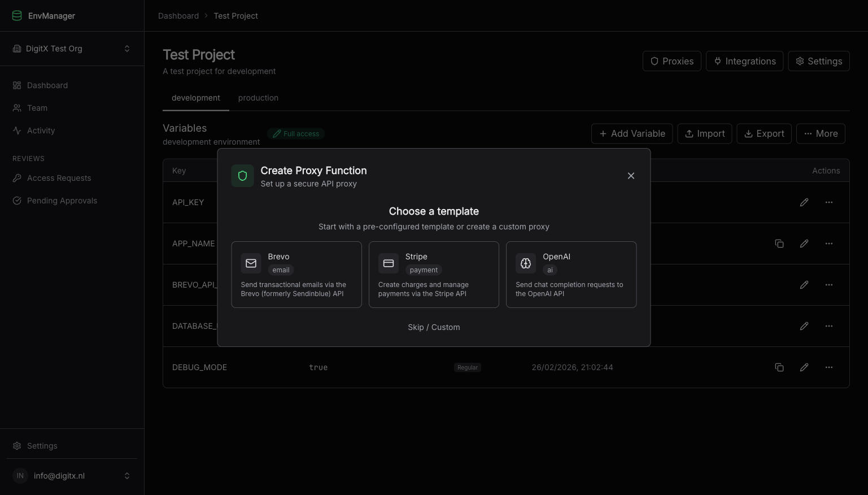The height and width of the screenshot is (495, 868).
Task: Edit the API_KEY variable with the pencil icon
Action: click(804, 202)
